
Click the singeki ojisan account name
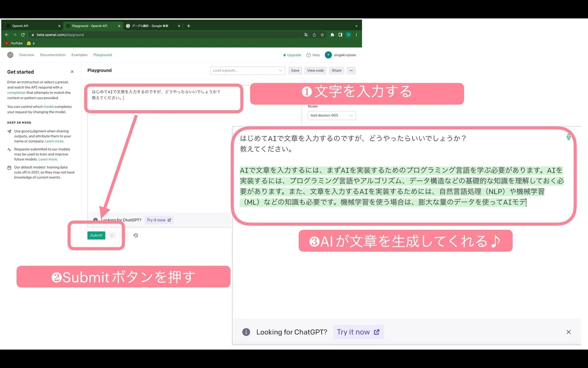345,55
